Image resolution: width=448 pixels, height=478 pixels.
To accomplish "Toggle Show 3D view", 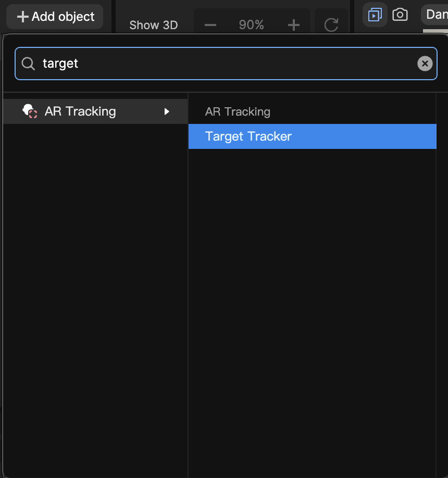I will [153, 25].
